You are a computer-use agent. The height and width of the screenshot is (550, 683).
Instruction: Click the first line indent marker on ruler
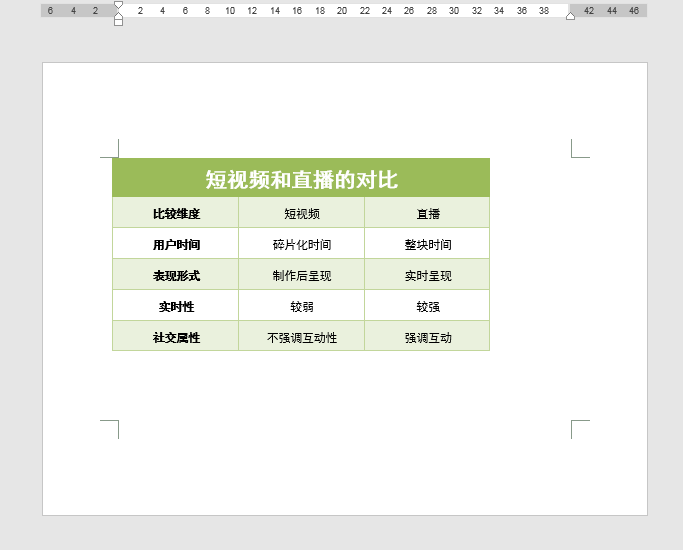tap(118, 5)
